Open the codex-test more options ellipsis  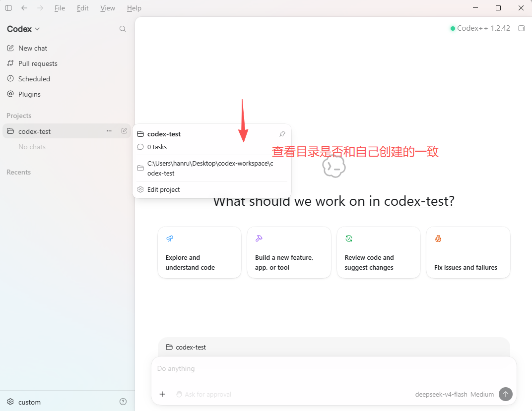pyautogui.click(x=109, y=131)
